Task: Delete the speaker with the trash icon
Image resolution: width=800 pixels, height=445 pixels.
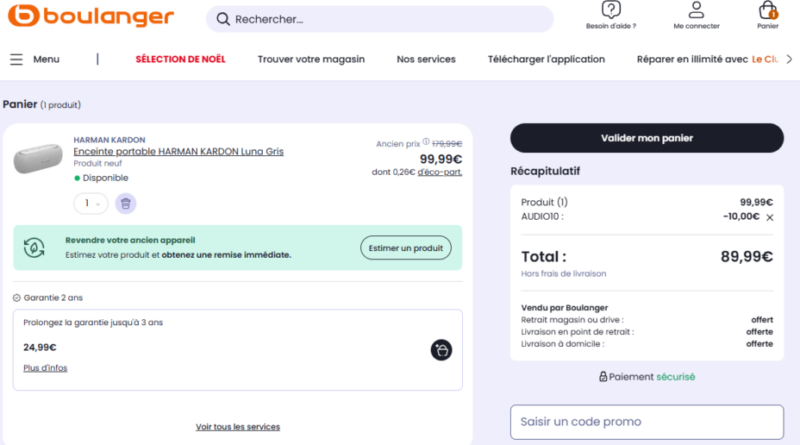Action: pos(126,203)
